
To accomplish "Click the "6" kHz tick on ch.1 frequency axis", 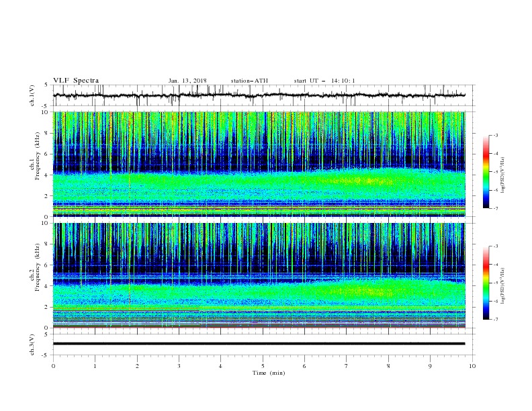I will pyautogui.click(x=47, y=154).
